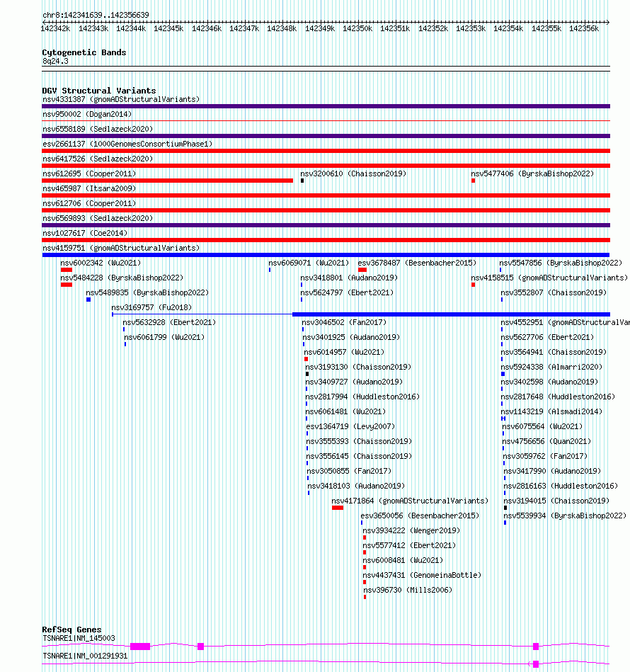Image resolution: width=630 pixels, height=672 pixels.
Task: Select the nsv6558189 (Sedlazeck2020) variant label
Action: coord(98,129)
